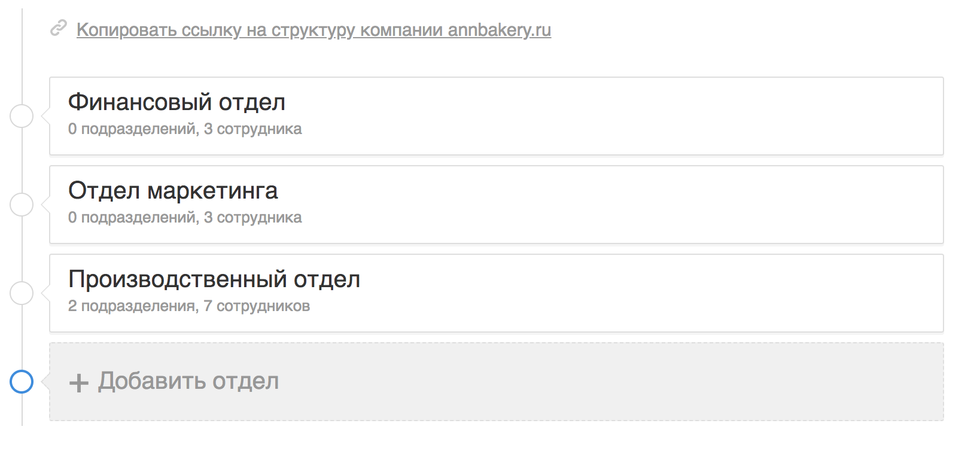Click the circle marker beside Финансовый отдел
The width and height of the screenshot is (980, 469).
(x=22, y=116)
